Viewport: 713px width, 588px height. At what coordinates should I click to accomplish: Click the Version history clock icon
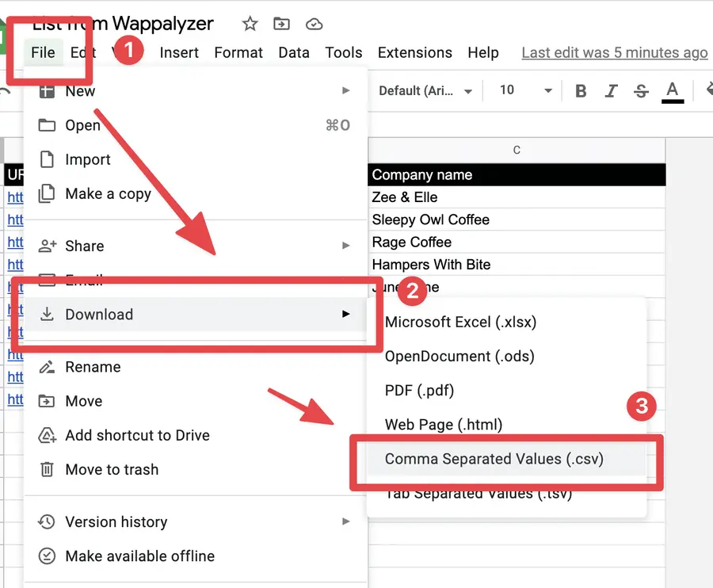47,521
